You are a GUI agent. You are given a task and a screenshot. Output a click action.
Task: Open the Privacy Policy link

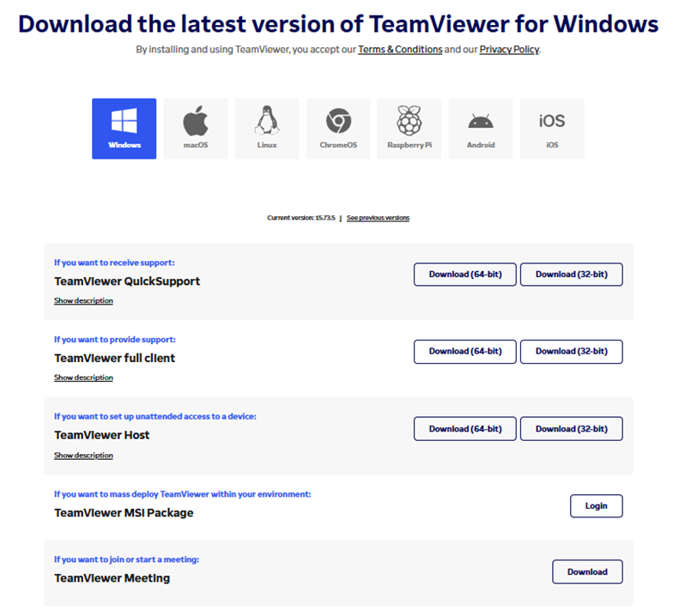click(x=509, y=50)
